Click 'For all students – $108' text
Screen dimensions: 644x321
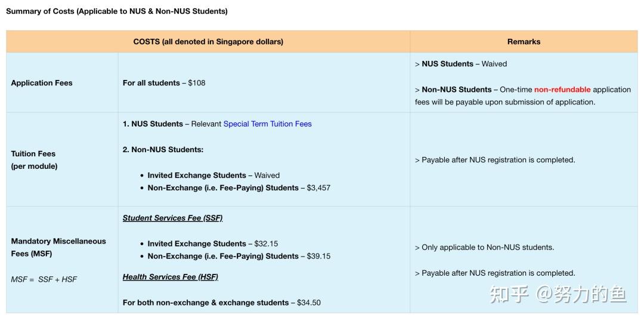[164, 82]
